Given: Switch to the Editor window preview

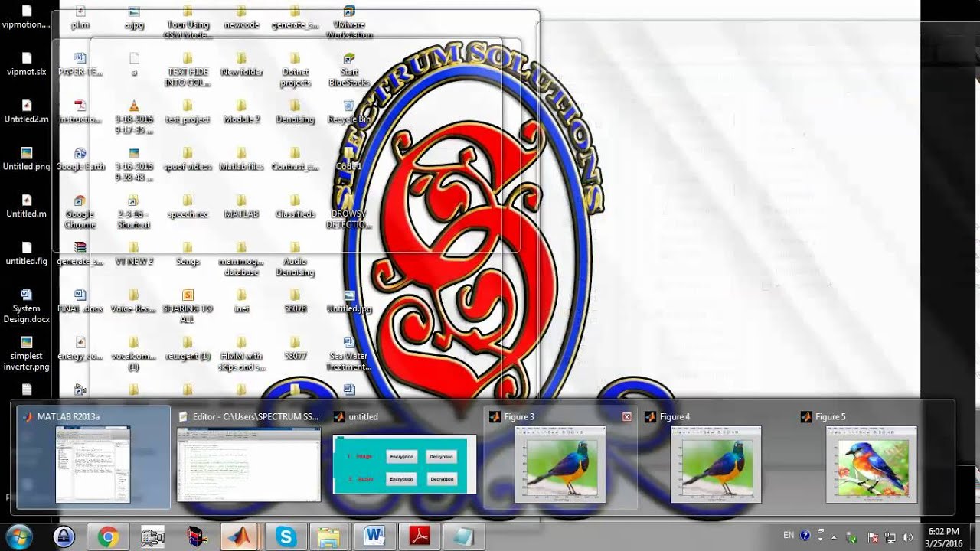Looking at the screenshot, I should click(249, 458).
